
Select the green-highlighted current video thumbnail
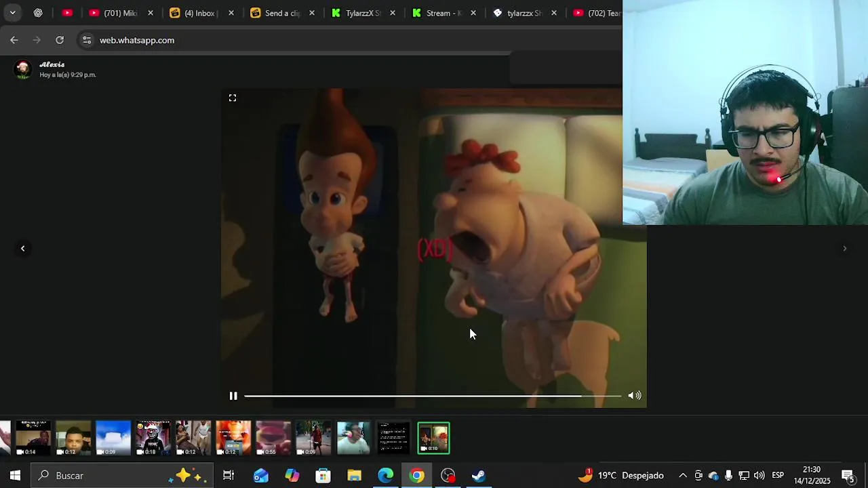433,439
